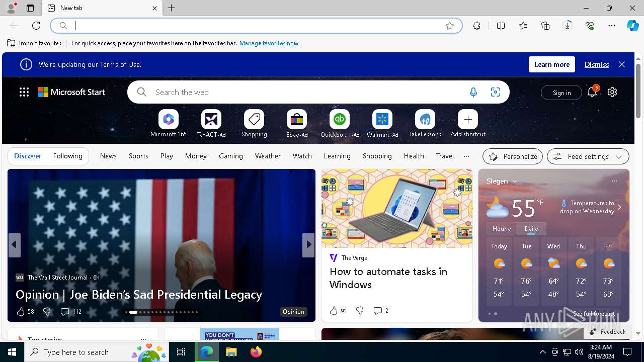
Task: Open comments on the Biden article
Action: 71,312
